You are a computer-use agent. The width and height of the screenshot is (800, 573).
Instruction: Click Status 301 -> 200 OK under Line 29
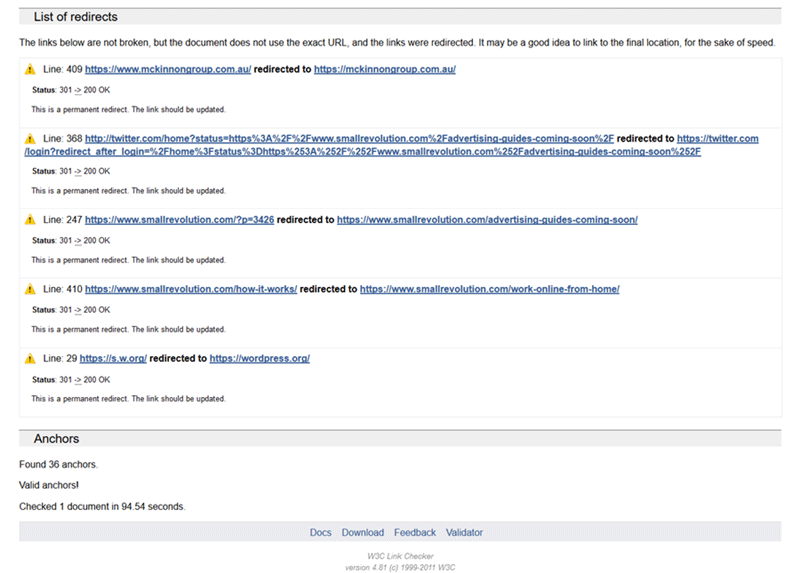click(71, 380)
